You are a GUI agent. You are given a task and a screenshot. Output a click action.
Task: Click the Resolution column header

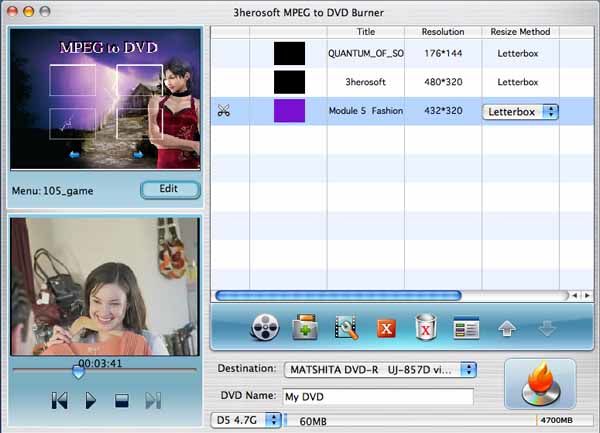(443, 32)
